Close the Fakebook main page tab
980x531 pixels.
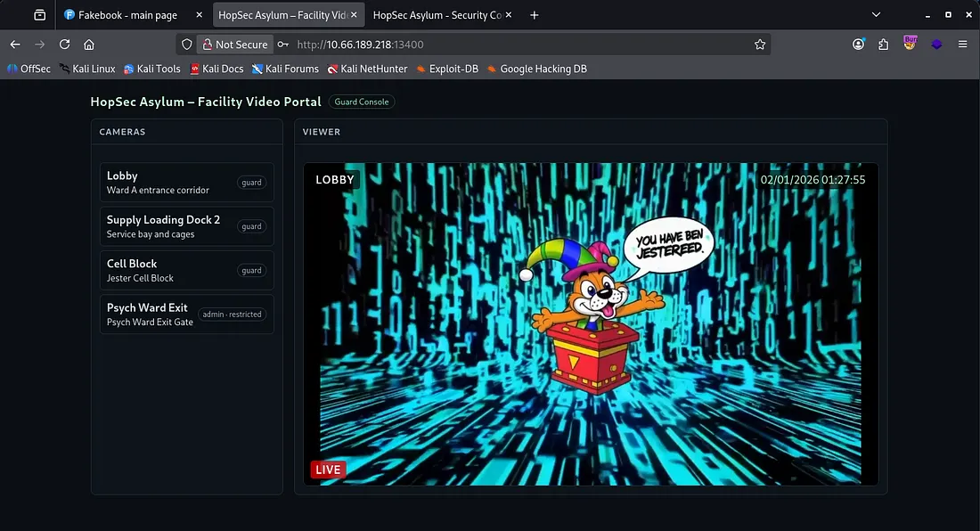[x=199, y=15]
